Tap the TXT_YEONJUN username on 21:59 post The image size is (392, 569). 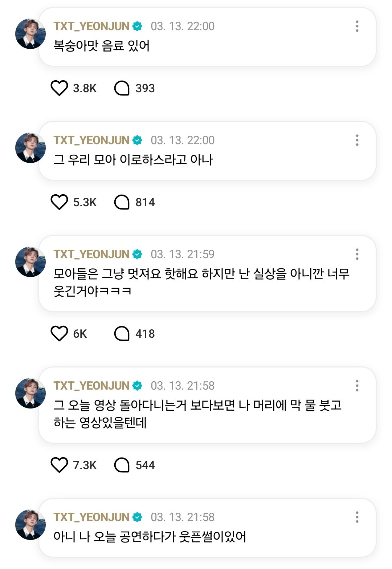click(x=91, y=254)
